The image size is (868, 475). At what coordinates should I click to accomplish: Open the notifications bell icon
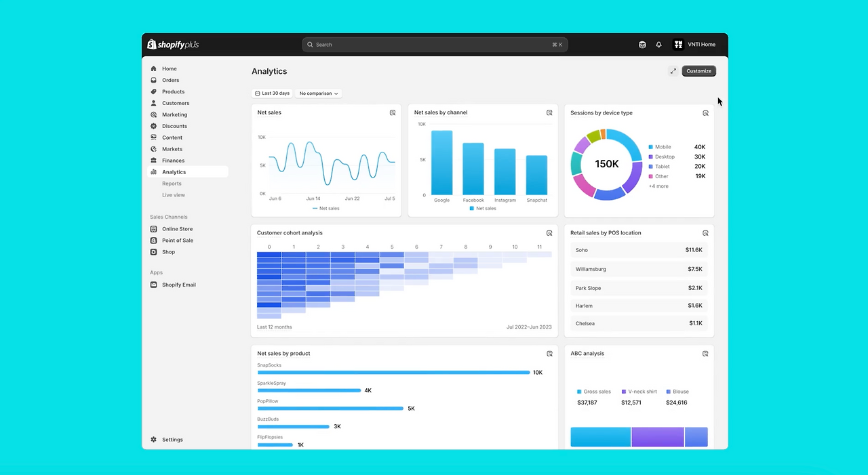pos(658,45)
